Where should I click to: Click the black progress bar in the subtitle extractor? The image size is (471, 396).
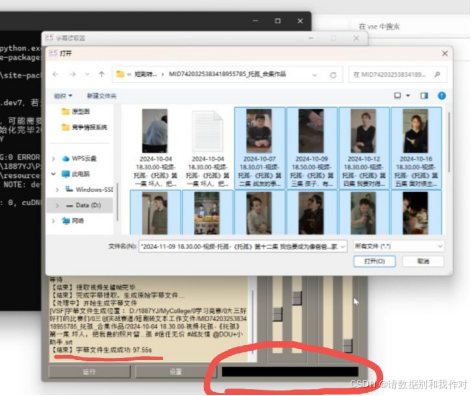(x=290, y=372)
